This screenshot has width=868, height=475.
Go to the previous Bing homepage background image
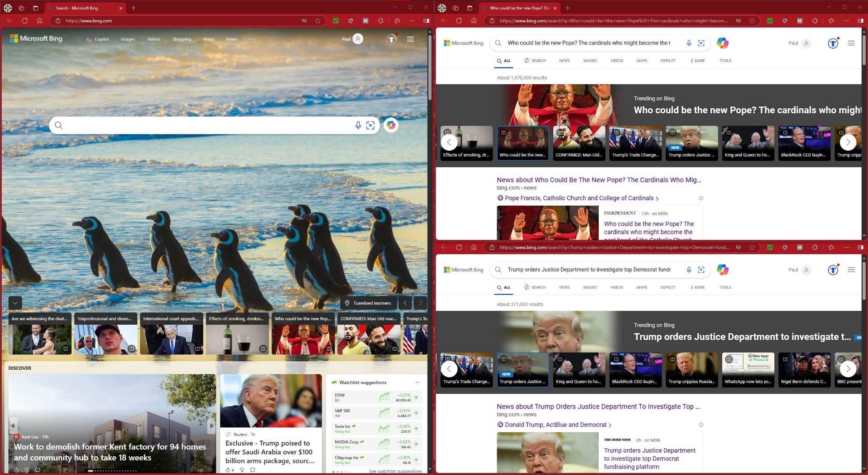click(x=405, y=303)
